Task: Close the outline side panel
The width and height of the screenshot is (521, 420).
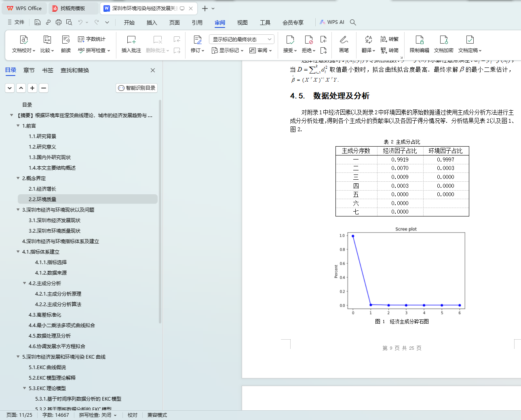Action: 153,70
